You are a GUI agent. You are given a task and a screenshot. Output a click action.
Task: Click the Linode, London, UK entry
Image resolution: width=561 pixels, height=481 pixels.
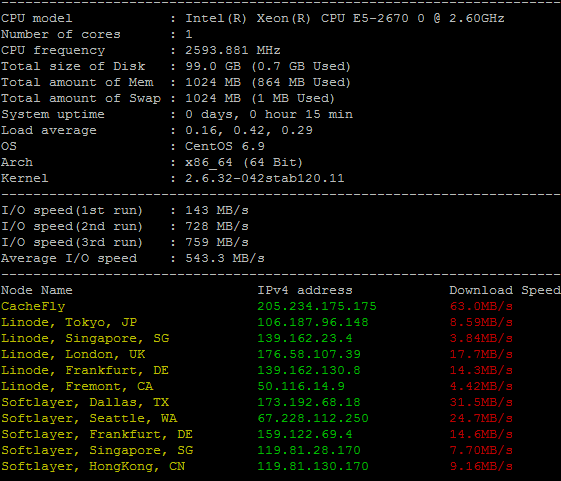(73, 354)
